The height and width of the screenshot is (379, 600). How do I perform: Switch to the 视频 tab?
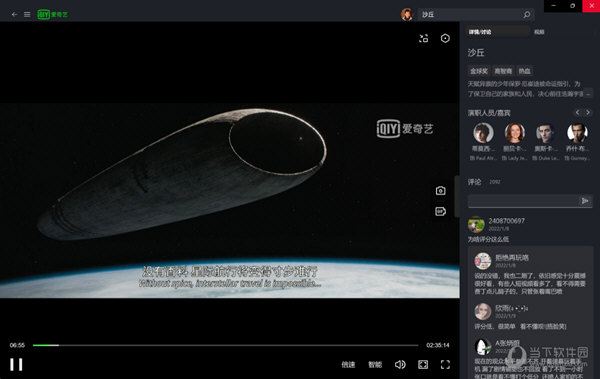click(x=539, y=32)
